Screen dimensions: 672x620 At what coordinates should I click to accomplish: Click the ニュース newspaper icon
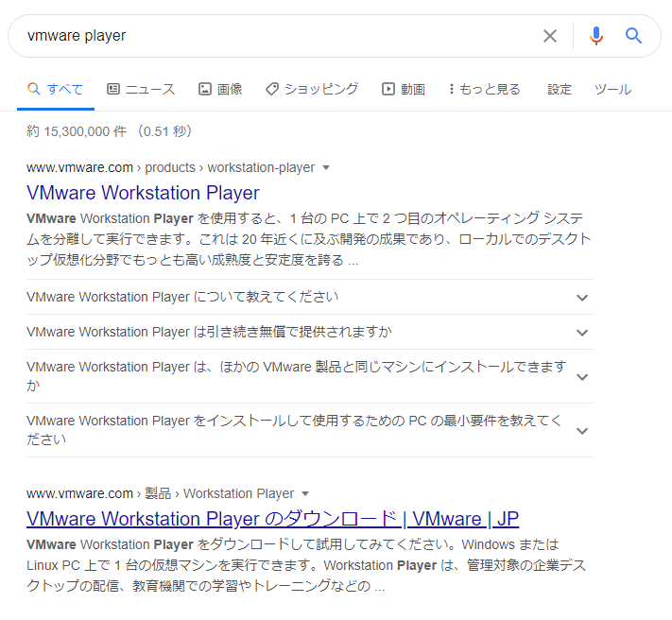[113, 89]
